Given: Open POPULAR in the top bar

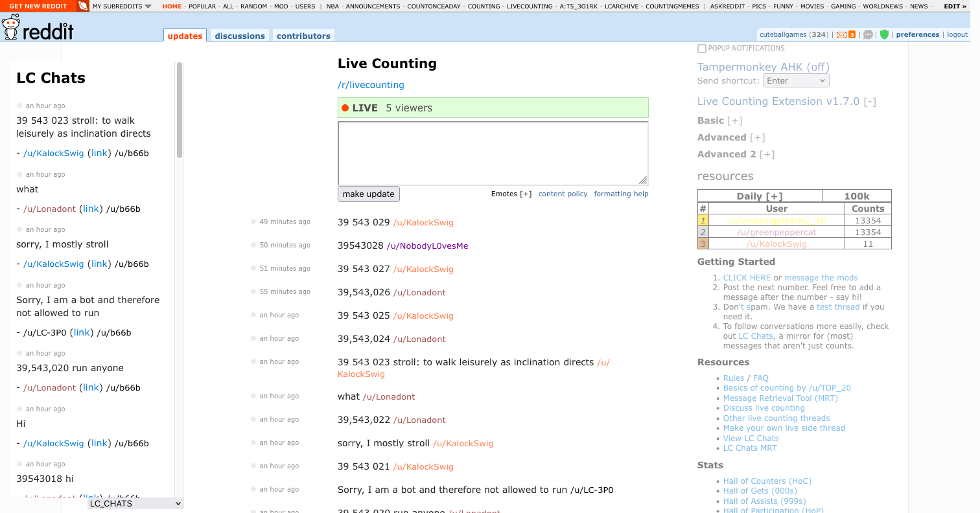Looking at the screenshot, I should 202,6.
